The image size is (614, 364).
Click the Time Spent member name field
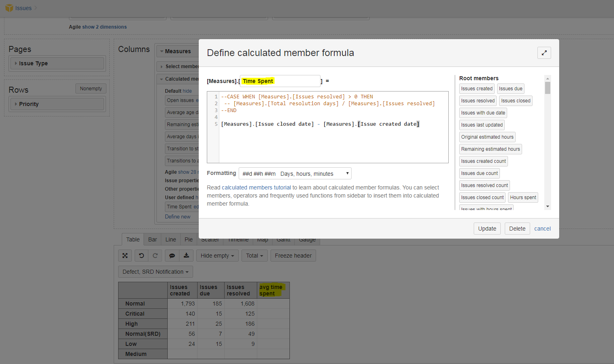point(280,81)
